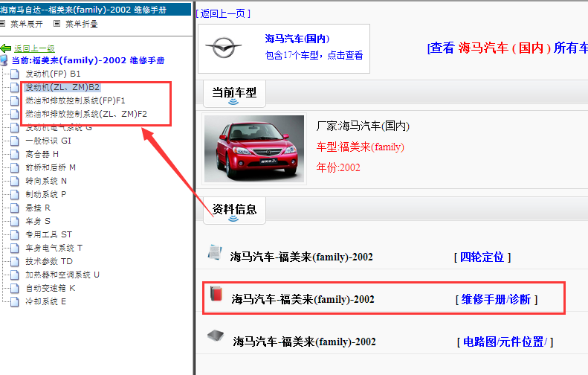This screenshot has width=588, height=375.
Task: Click the green back arrow icon
Action: click(6, 48)
